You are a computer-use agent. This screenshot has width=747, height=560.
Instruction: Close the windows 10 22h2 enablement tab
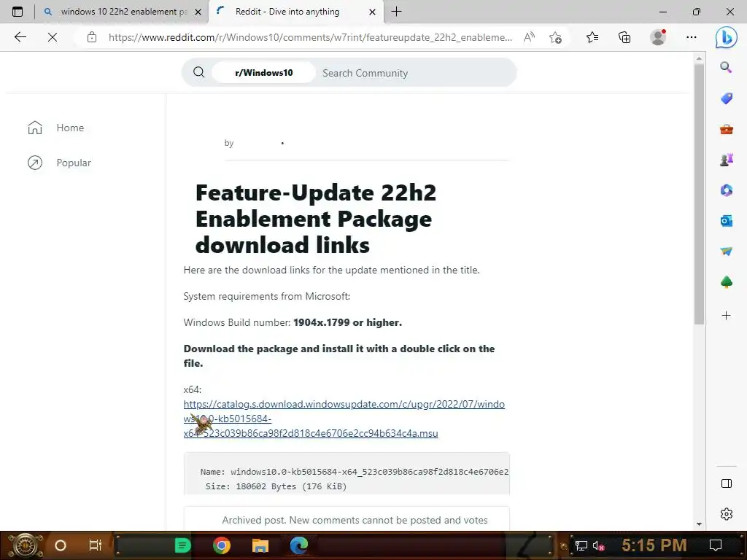(198, 12)
